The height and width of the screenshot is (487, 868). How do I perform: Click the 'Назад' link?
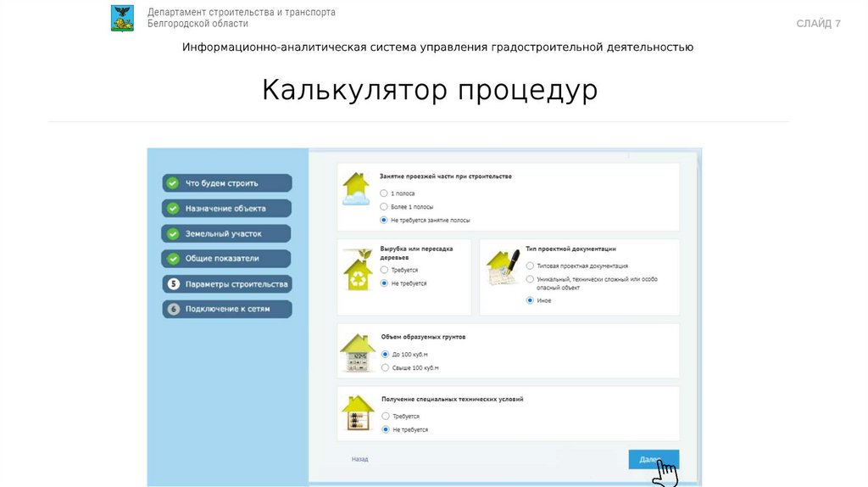359,459
